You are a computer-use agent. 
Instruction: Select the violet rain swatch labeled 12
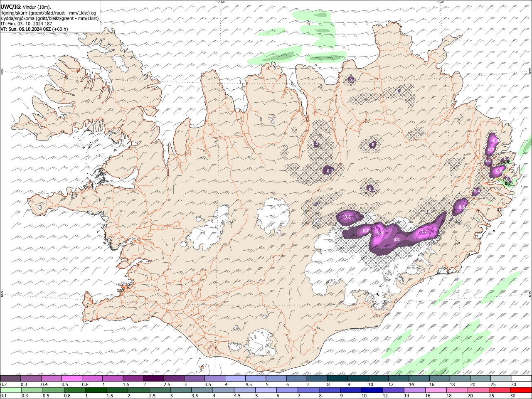[394, 390]
